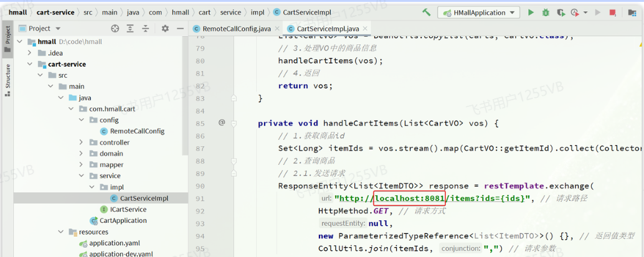Click the Profile run clock icon

pos(575,12)
